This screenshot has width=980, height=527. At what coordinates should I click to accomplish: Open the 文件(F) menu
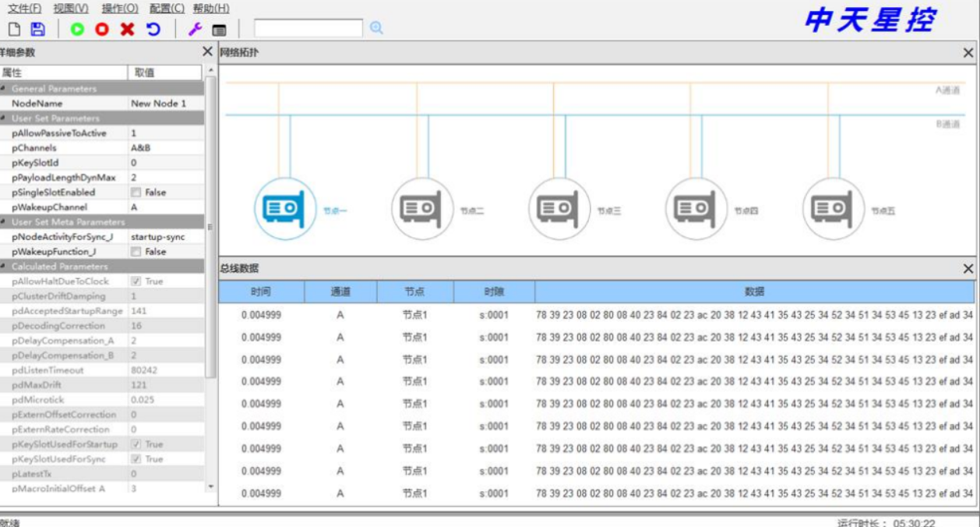(x=24, y=9)
